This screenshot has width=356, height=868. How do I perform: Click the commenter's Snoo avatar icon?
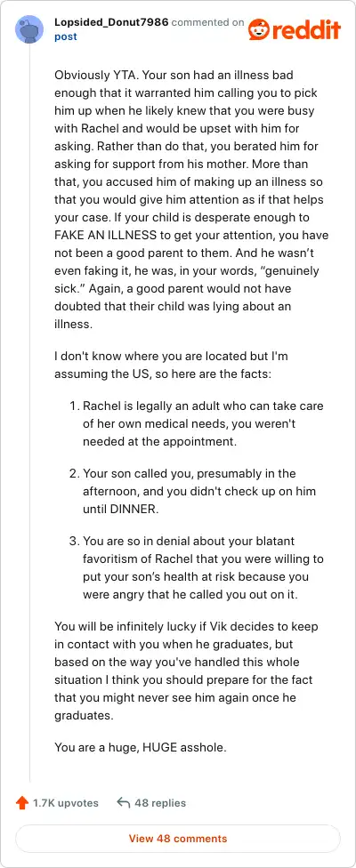30,29
